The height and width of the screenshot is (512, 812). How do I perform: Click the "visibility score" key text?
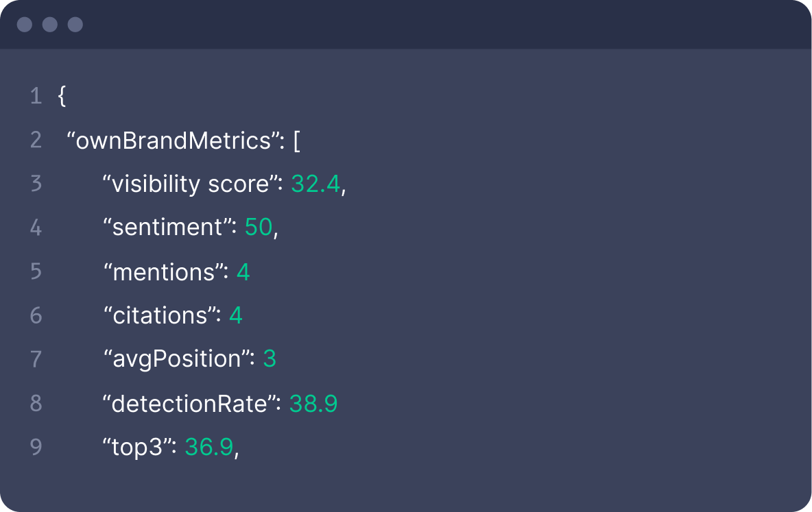(x=189, y=184)
